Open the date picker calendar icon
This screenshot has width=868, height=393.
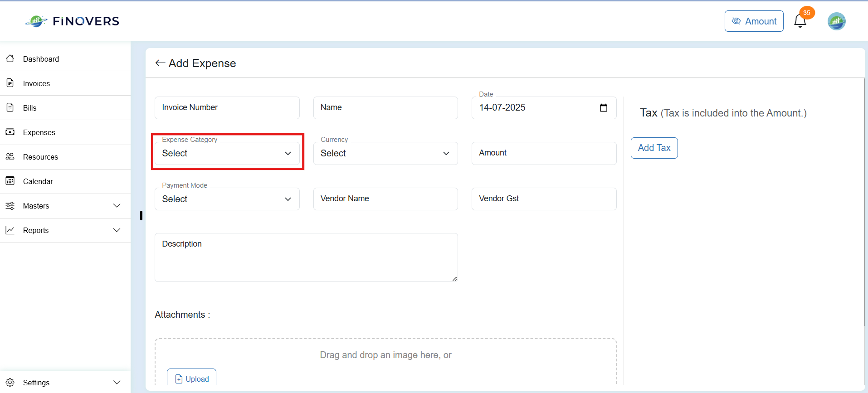[603, 108]
